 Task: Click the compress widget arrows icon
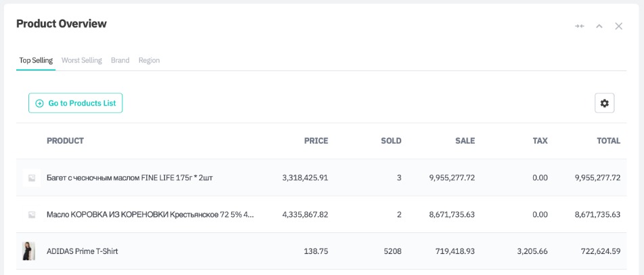[x=579, y=26]
